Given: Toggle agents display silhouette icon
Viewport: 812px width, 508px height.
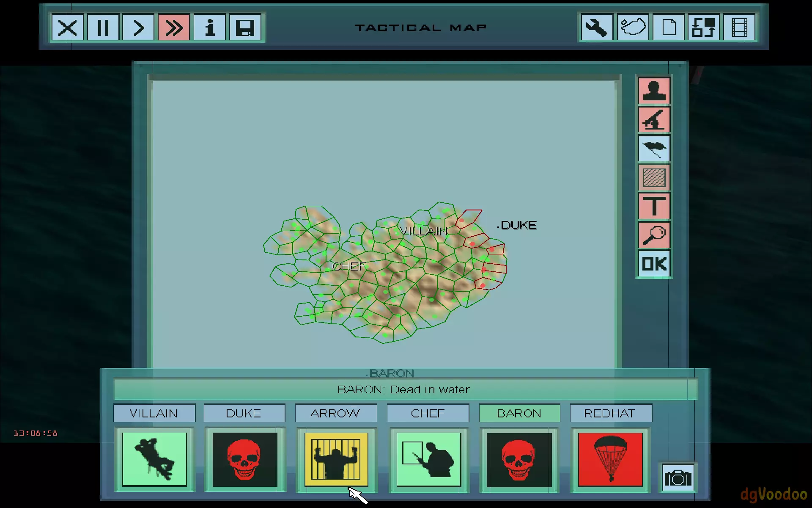Looking at the screenshot, I should 654,91.
